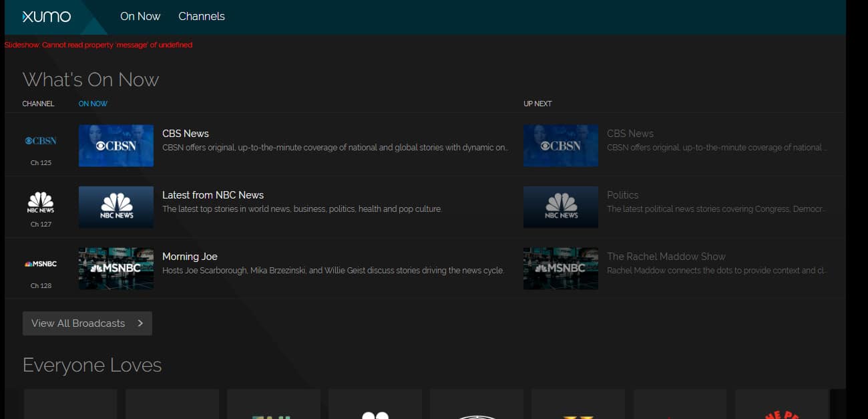Select the NBC News channel logo Ch 127
Viewport: 868px width, 419px height.
(41, 202)
